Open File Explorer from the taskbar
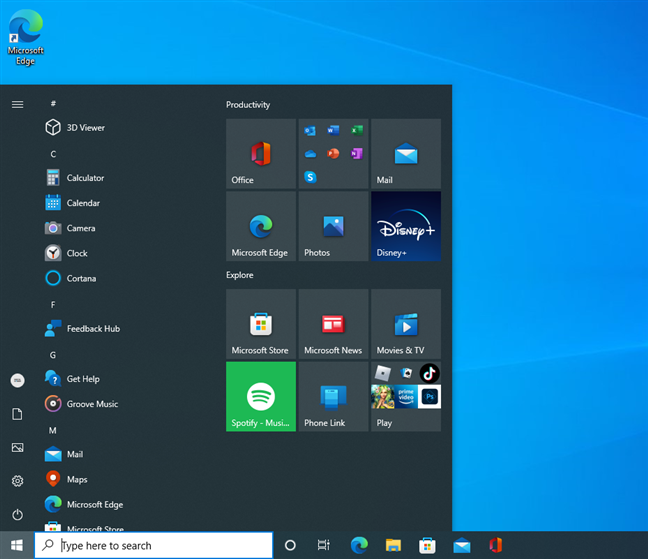Viewport: 648px width, 559px height. (x=393, y=545)
